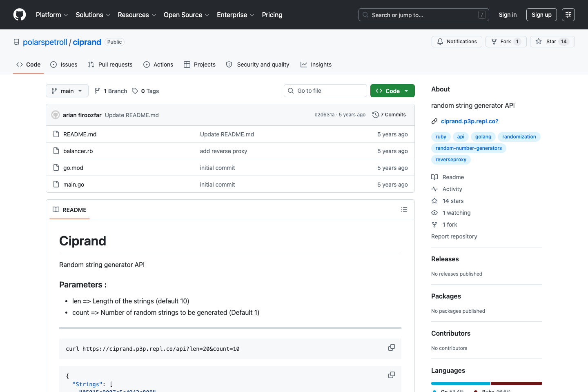
Task: Open the main branch selector
Action: (67, 91)
